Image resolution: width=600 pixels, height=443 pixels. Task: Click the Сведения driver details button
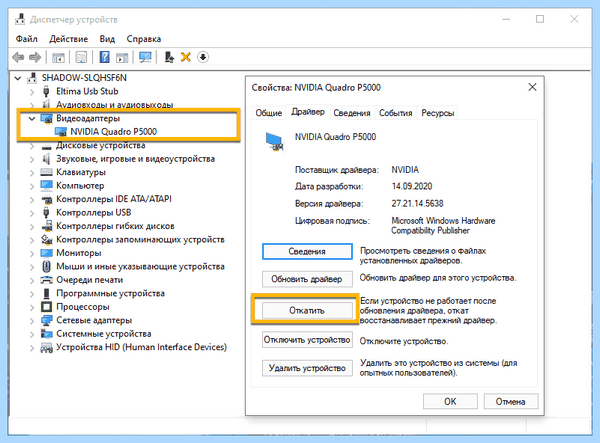307,251
